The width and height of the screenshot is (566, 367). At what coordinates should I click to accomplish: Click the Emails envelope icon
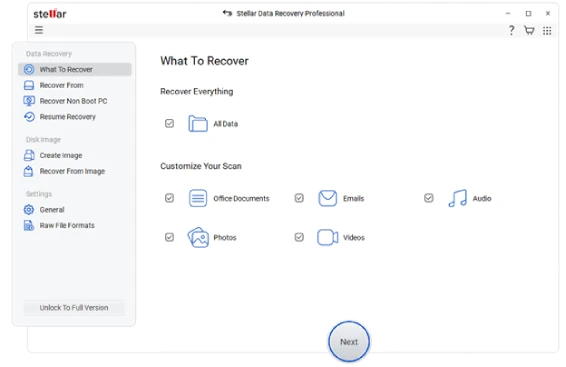point(328,198)
